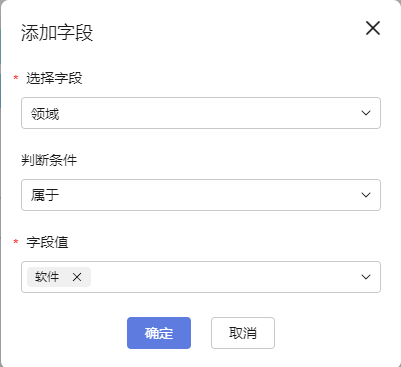Expand the 字段值 selector chevron arrow

(366, 277)
